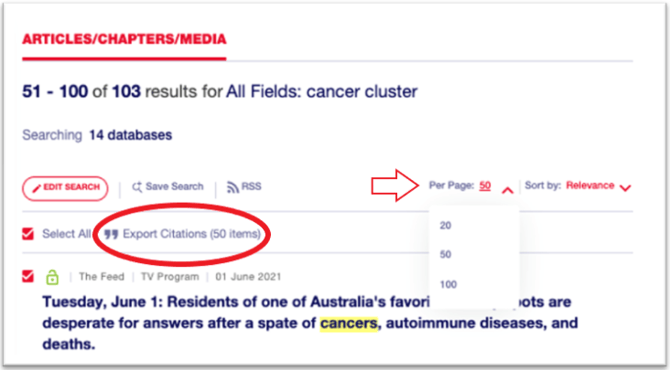Viewport: 670px width, 370px height.
Task: Open the 14 databases link
Action: (x=130, y=135)
